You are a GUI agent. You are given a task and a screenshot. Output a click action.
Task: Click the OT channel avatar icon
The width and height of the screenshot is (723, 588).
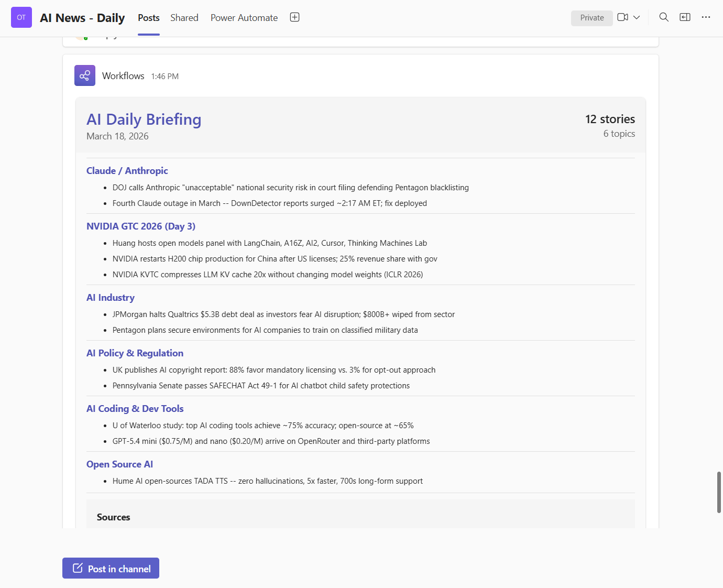coord(21,17)
